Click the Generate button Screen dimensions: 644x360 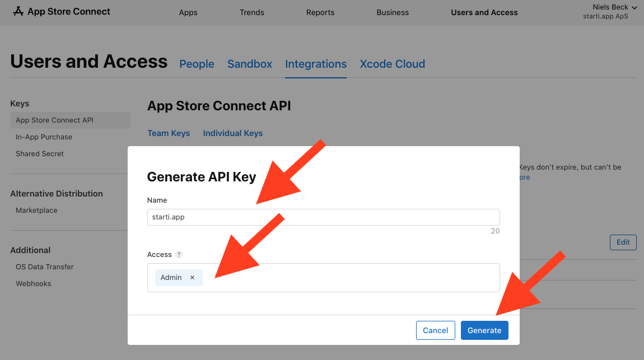(x=484, y=330)
